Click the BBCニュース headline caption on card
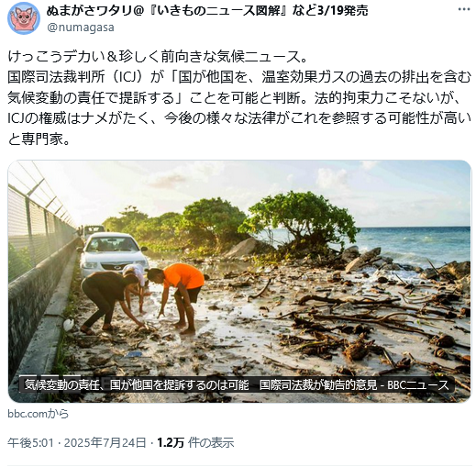This screenshot has width=476, height=467. [237, 385]
